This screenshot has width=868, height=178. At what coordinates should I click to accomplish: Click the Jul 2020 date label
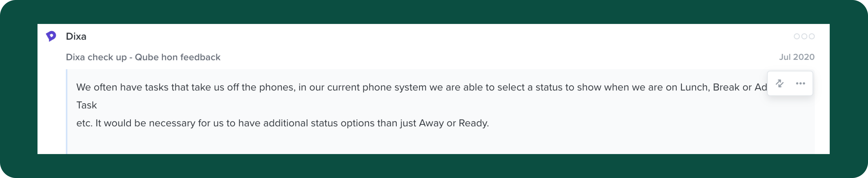797,57
